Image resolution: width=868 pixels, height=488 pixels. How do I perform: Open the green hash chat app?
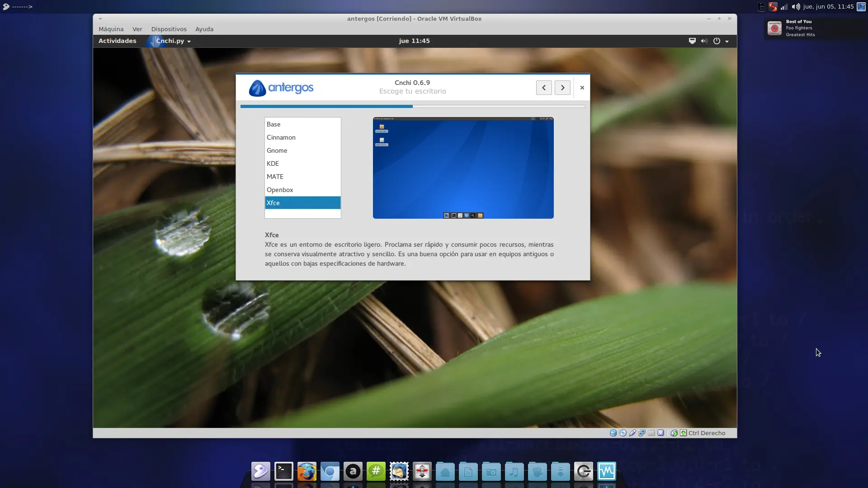coord(376,471)
